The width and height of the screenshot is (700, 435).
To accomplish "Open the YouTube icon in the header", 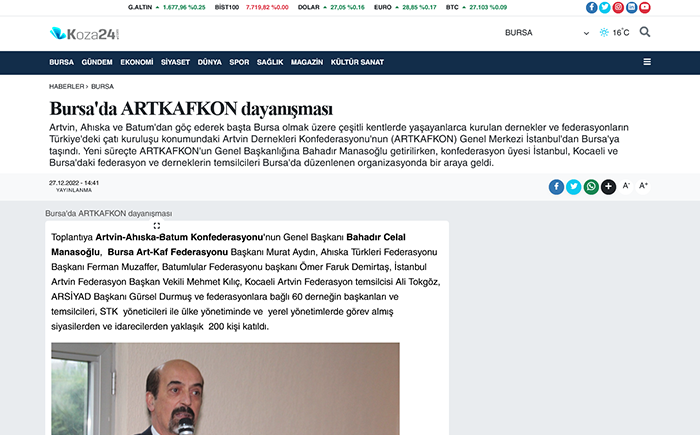I will tap(645, 7).
